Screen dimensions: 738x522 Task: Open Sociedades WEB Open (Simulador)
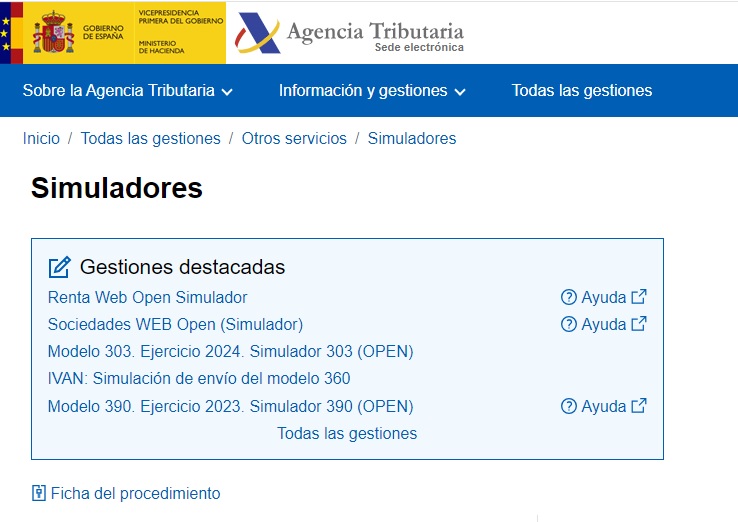point(176,324)
